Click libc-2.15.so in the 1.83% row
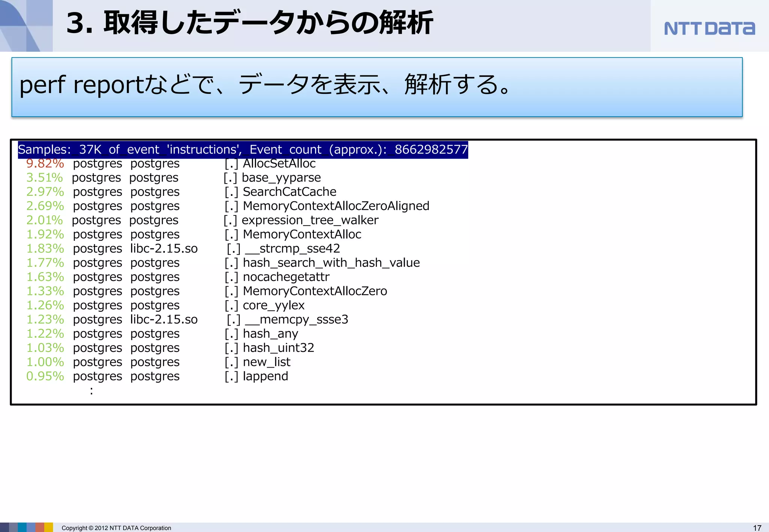Screen dimensions: 769x532 tap(164, 249)
